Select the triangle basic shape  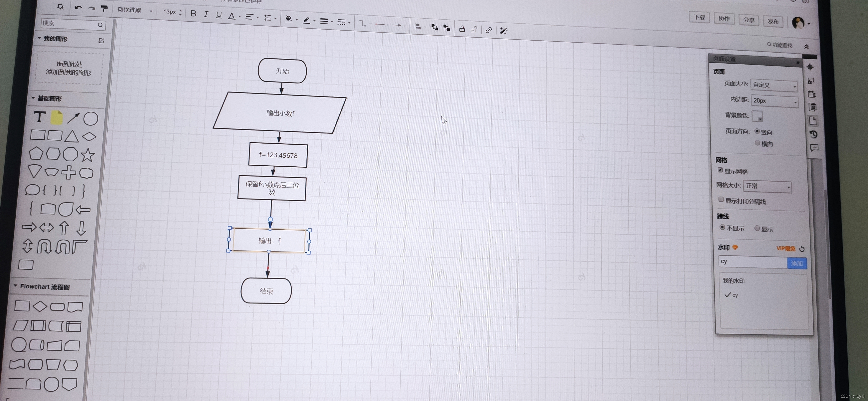[x=72, y=136]
